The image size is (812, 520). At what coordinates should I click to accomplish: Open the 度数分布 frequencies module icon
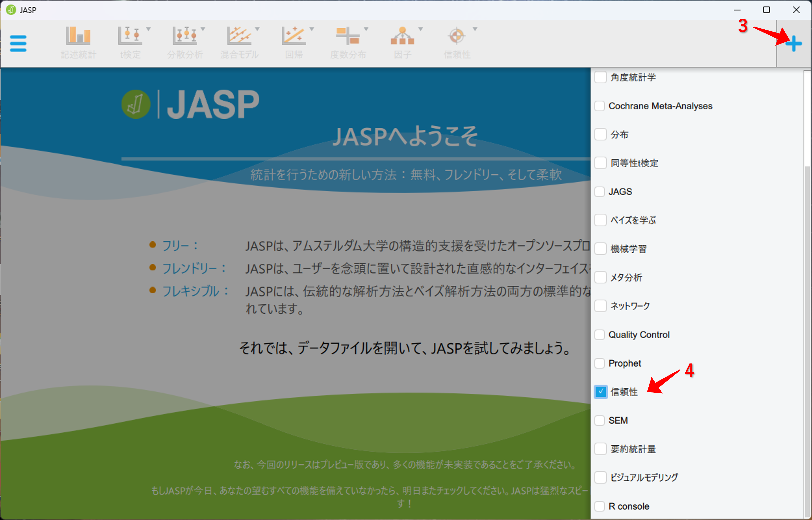tap(348, 43)
